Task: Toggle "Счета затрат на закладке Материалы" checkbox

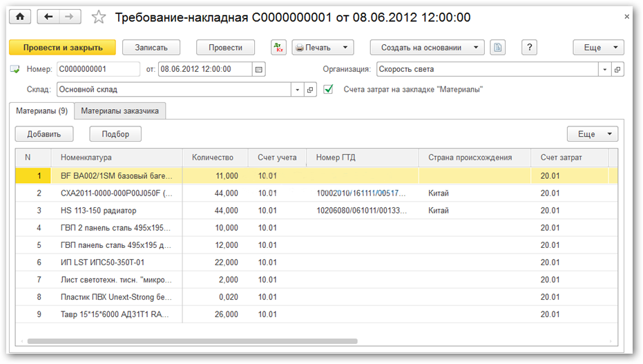Action: tap(329, 89)
